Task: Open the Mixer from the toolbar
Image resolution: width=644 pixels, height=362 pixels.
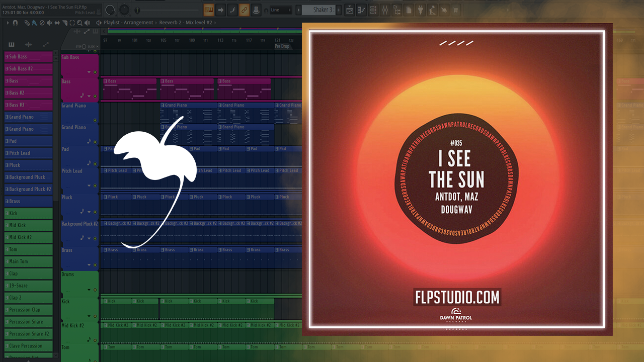Action: [x=385, y=10]
